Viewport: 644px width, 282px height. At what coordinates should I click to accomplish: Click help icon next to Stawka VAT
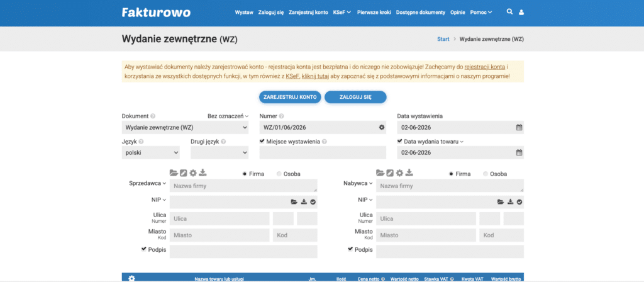point(453,279)
